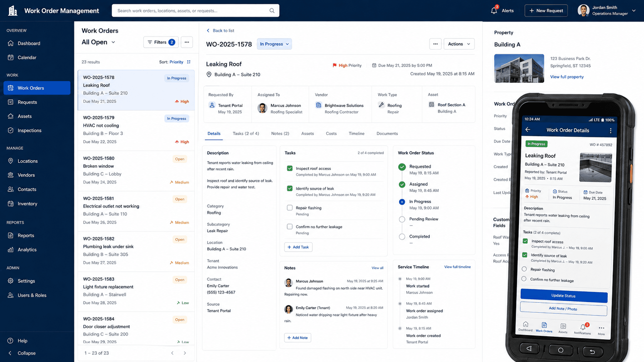Screen dimensions: 644x362
Task: Toggle sort order icon next to Priority
Action: tap(189, 62)
